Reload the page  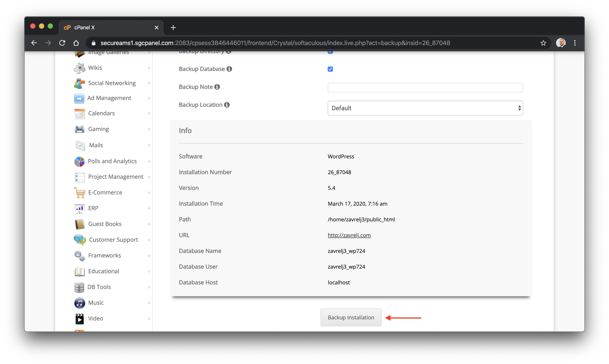tap(62, 43)
